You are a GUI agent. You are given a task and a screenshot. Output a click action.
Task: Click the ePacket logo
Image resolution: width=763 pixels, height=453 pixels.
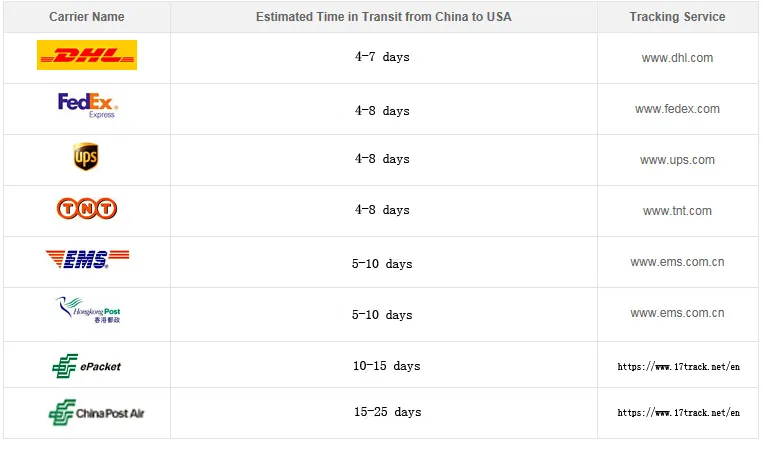click(x=87, y=366)
